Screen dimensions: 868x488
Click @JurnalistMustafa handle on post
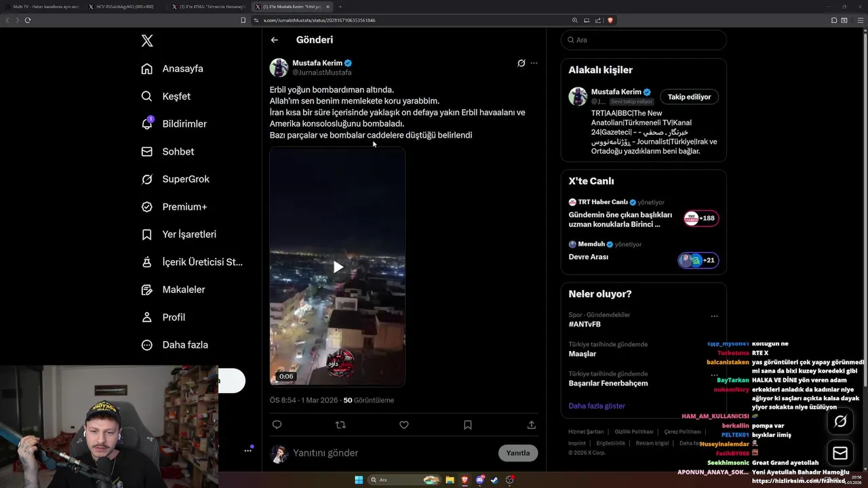click(x=322, y=73)
